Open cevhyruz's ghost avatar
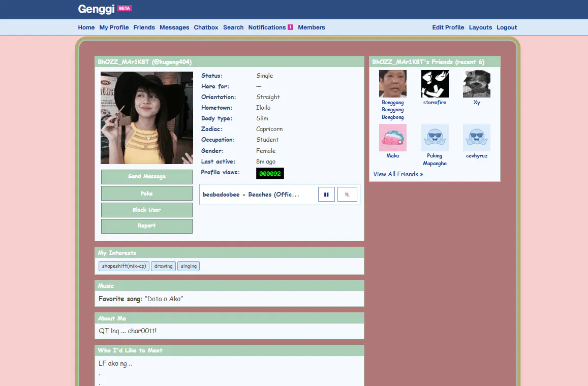The height and width of the screenshot is (386, 588). 477,138
